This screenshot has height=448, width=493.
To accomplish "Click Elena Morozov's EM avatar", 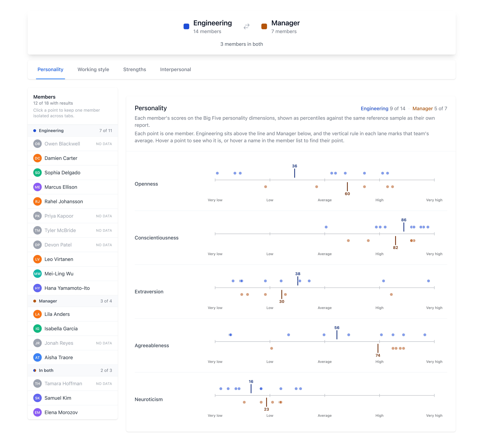I will click(x=37, y=413).
